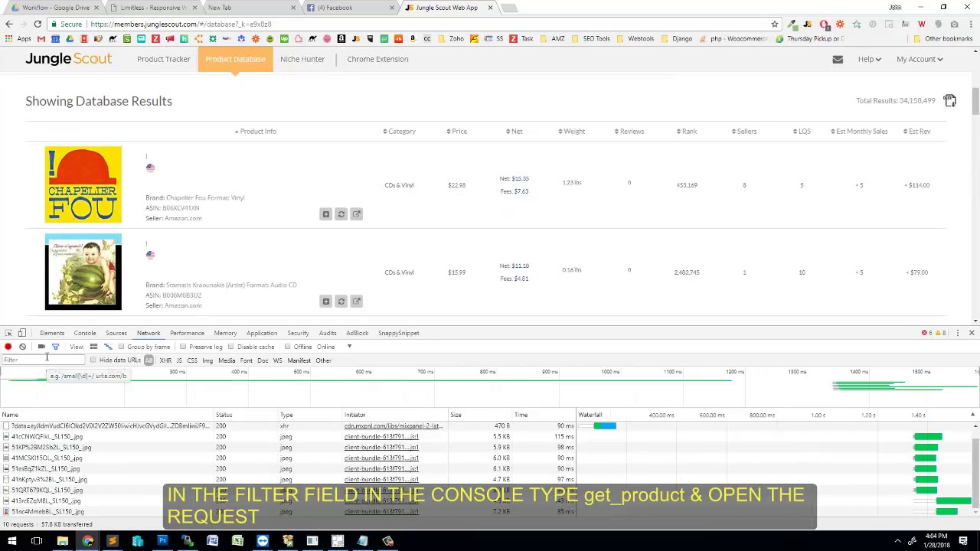The height and width of the screenshot is (551, 980).
Task: Filter network requests by Img
Action: (x=207, y=360)
